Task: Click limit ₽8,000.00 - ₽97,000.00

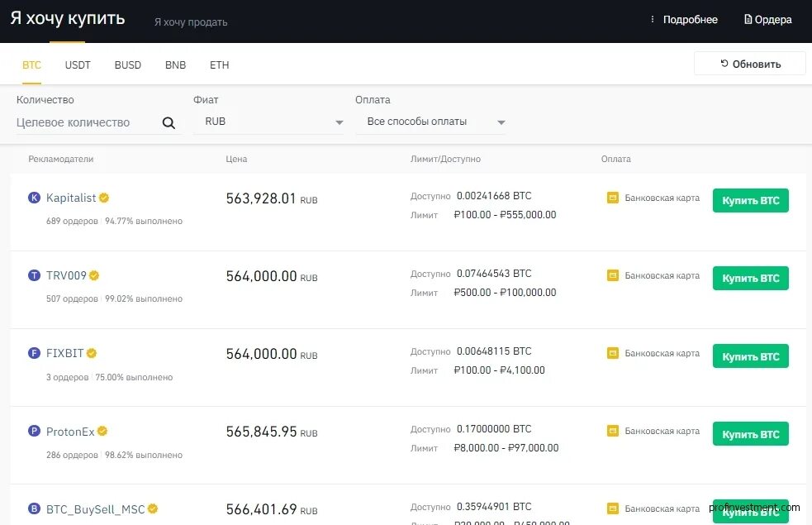Action: (506, 448)
